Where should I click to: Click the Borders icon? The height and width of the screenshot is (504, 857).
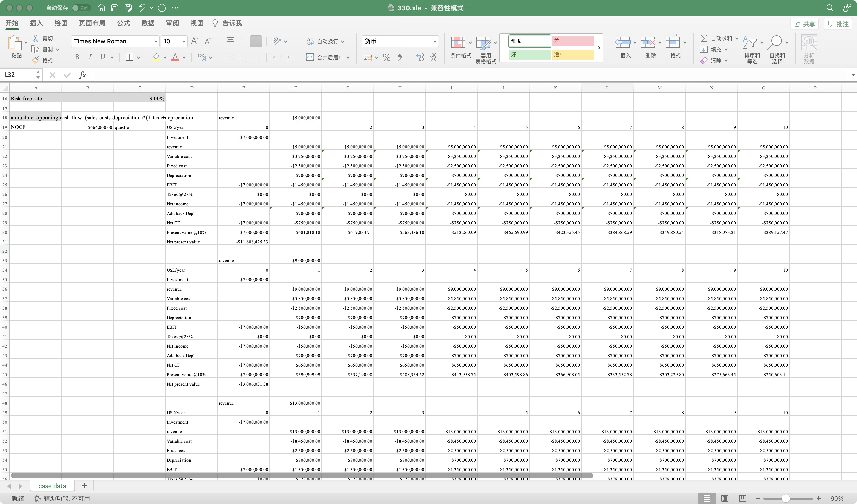pyautogui.click(x=129, y=57)
